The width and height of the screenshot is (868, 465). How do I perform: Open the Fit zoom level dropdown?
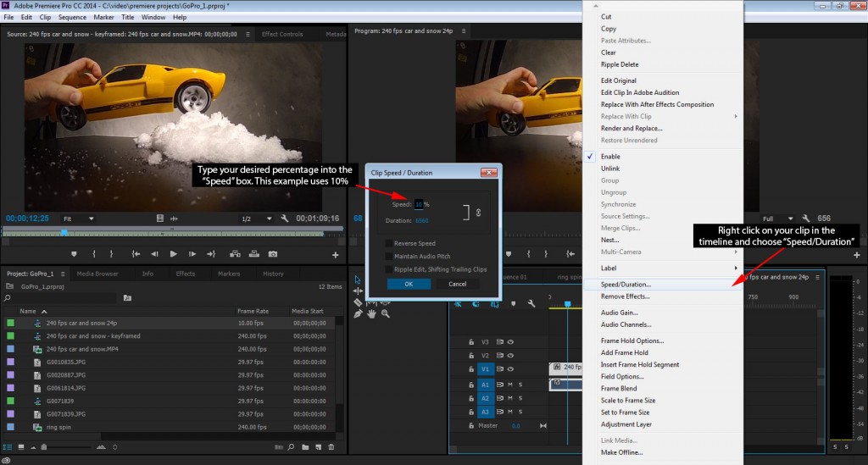click(x=79, y=219)
